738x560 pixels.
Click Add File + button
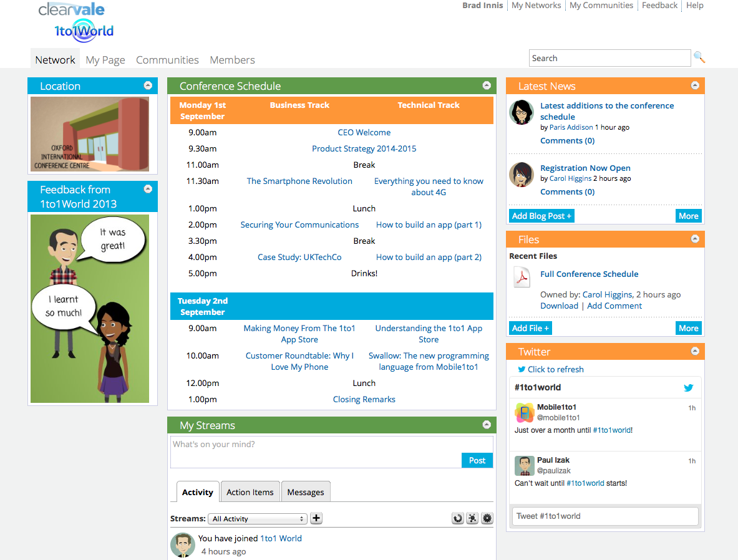click(530, 328)
